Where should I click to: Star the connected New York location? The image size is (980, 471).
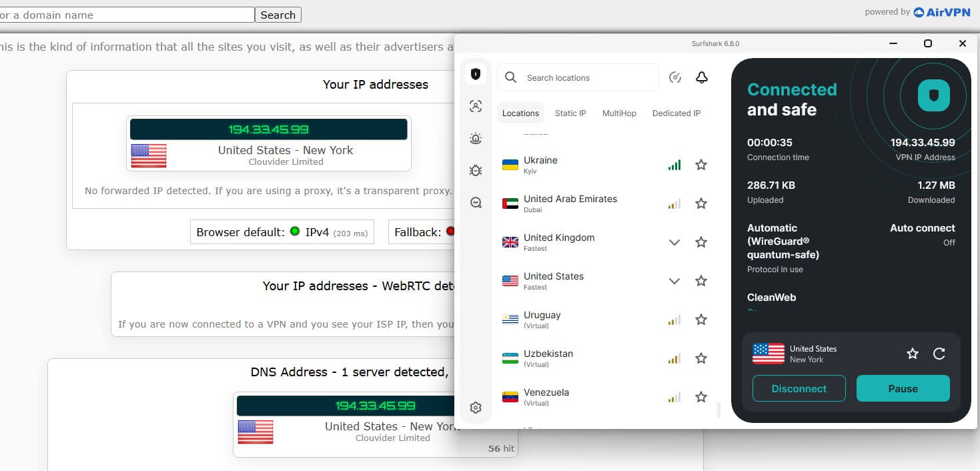[913, 354]
